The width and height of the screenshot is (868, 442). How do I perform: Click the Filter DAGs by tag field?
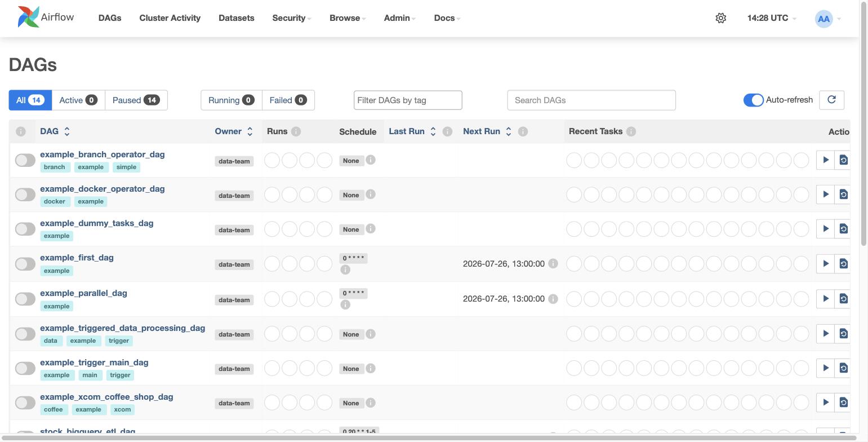pos(408,100)
